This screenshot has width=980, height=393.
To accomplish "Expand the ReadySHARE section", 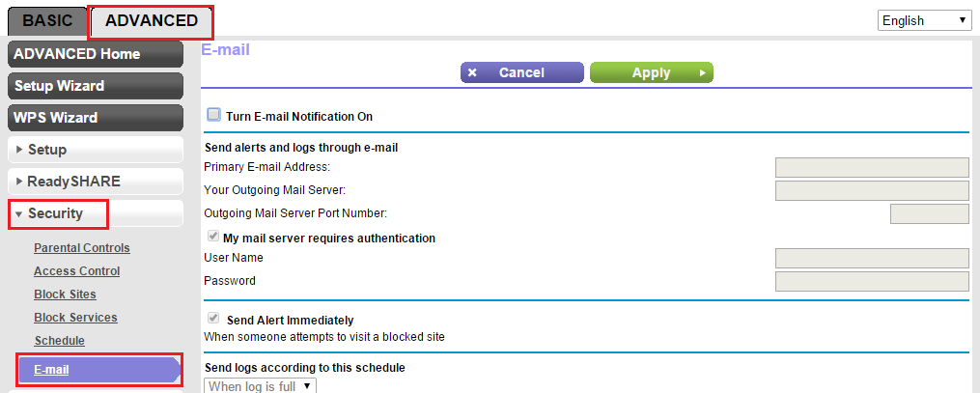I will click(x=95, y=182).
